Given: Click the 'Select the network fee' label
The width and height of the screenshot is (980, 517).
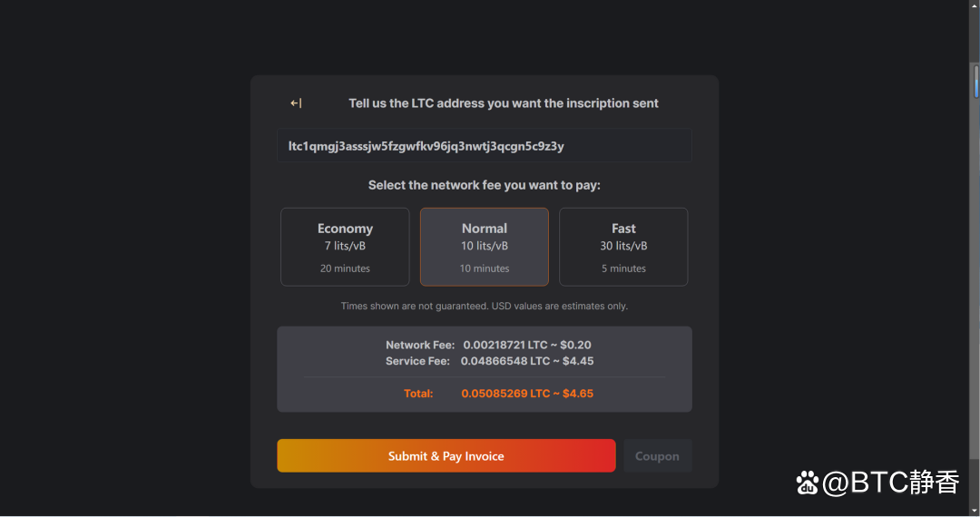Looking at the screenshot, I should 485,185.
